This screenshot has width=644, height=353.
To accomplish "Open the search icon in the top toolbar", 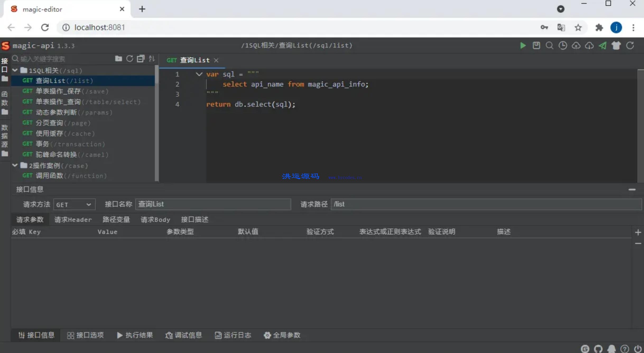I will (x=550, y=45).
